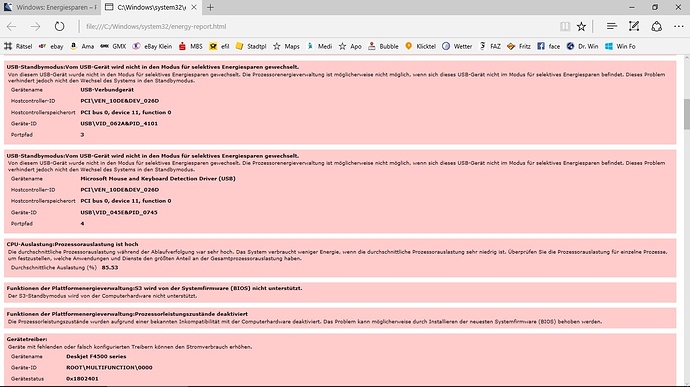Open the Win Fo favorites bookmark
This screenshot has width=690, height=387.
coord(620,46)
